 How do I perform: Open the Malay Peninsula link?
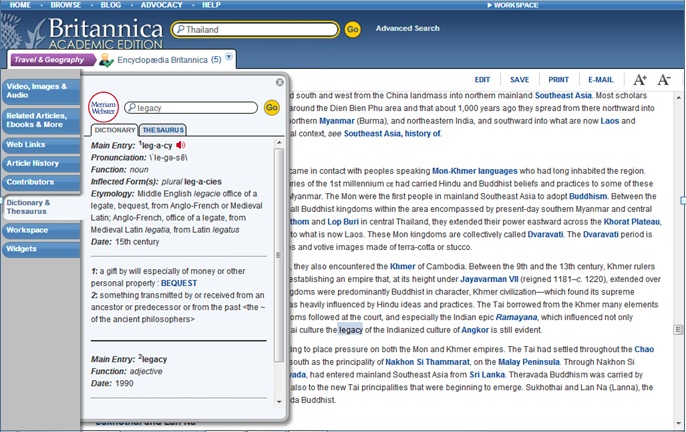(528, 362)
